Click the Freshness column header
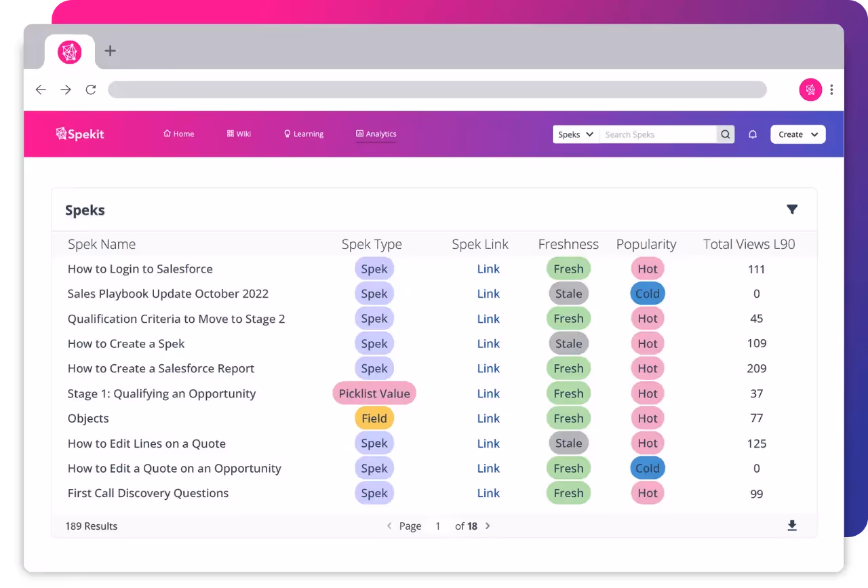The image size is (868, 588). pyautogui.click(x=568, y=244)
